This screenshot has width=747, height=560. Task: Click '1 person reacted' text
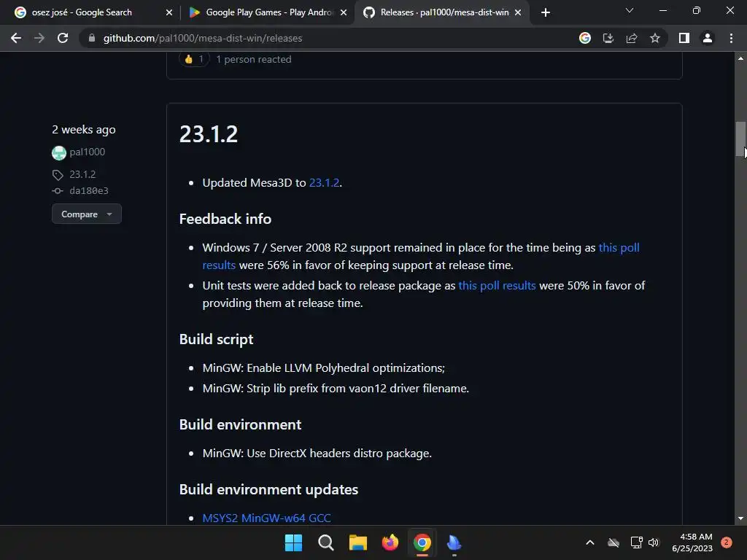click(x=253, y=59)
